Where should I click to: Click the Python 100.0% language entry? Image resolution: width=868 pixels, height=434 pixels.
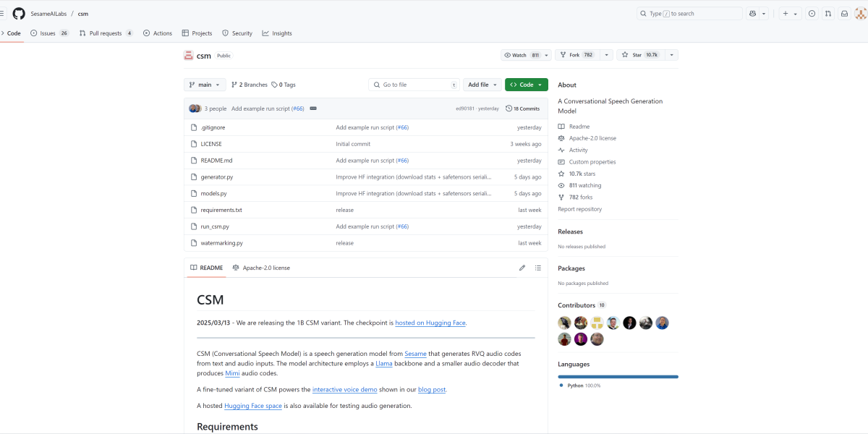pos(580,386)
